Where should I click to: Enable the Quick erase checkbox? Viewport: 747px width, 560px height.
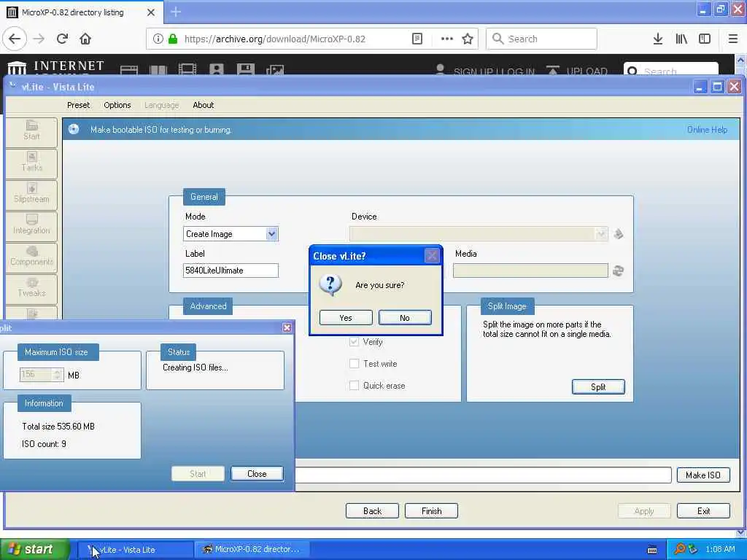(354, 386)
